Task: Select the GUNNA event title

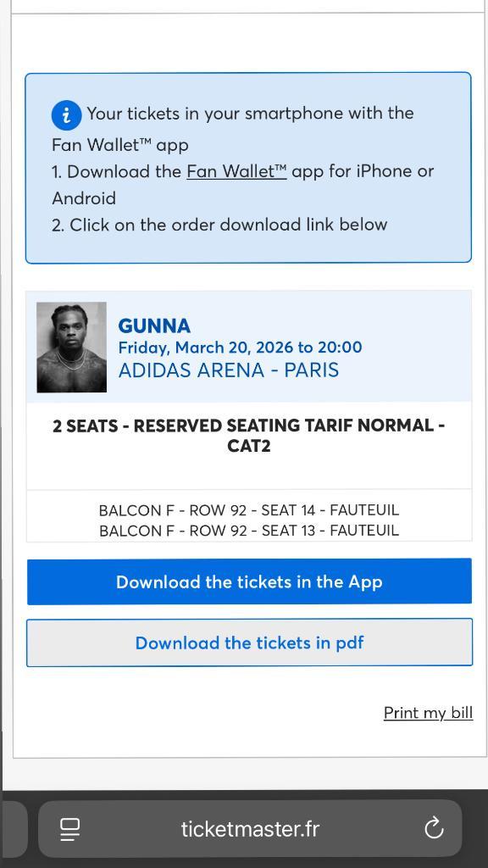Action: click(155, 325)
